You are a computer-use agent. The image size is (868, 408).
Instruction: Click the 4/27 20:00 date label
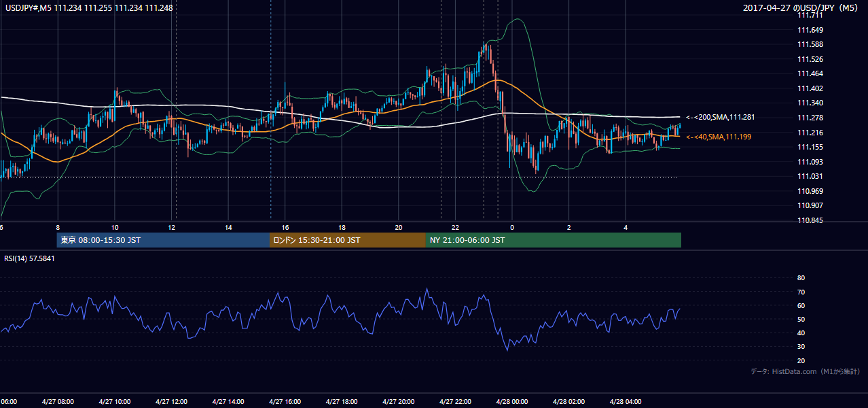coord(399,401)
